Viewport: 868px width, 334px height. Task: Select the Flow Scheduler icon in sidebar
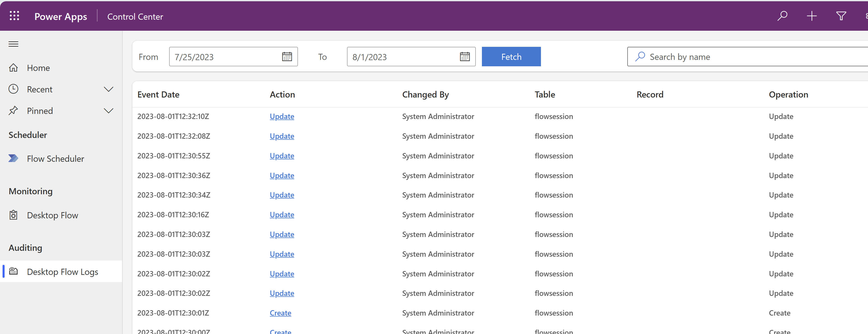tap(13, 158)
